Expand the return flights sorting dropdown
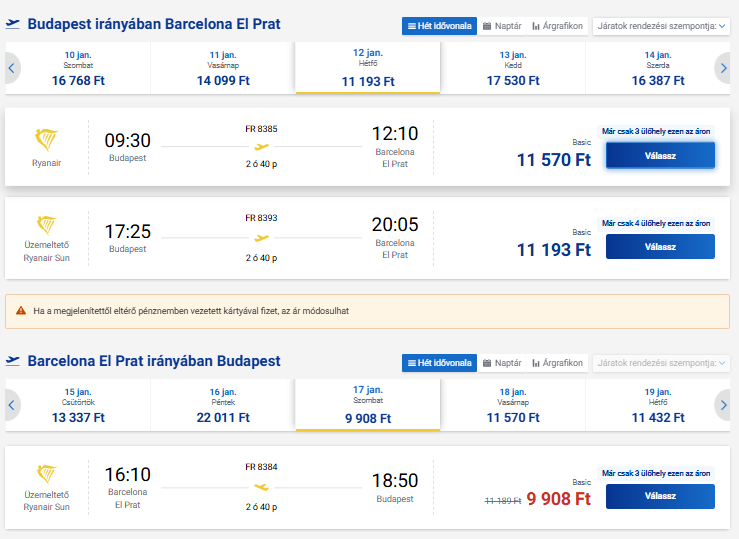 point(660,363)
